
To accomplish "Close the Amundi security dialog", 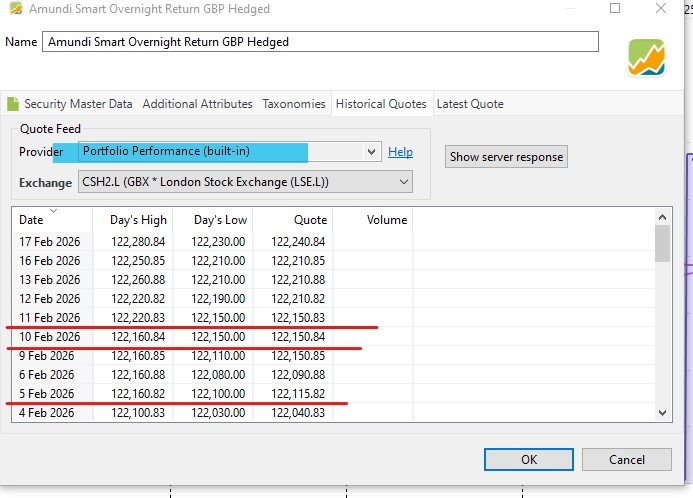I will 660,9.
